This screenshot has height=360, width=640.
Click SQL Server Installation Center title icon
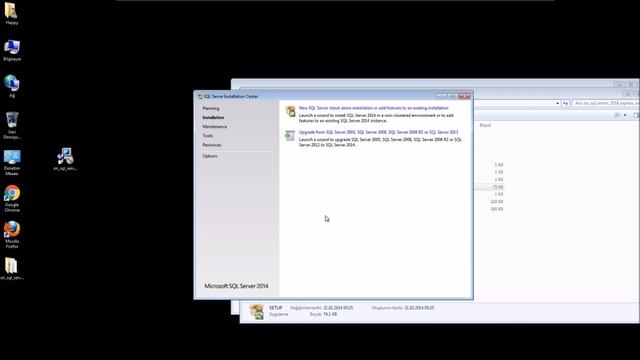200,96
